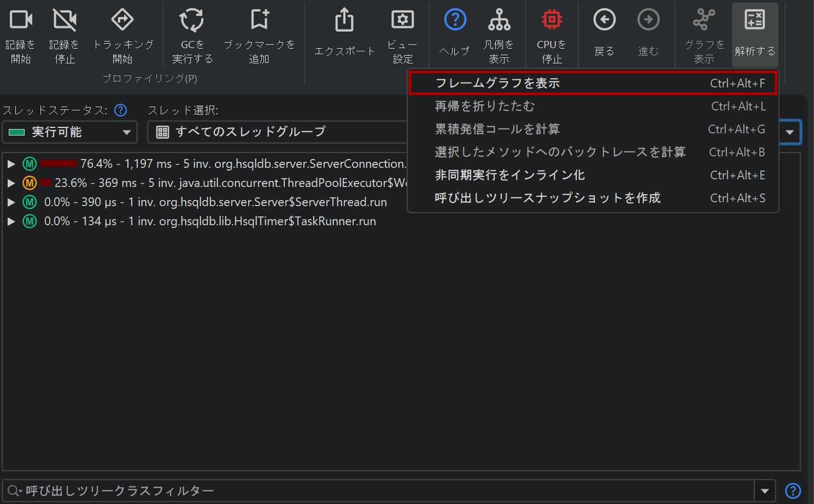Open ビュー設定 view settings

point(402,20)
